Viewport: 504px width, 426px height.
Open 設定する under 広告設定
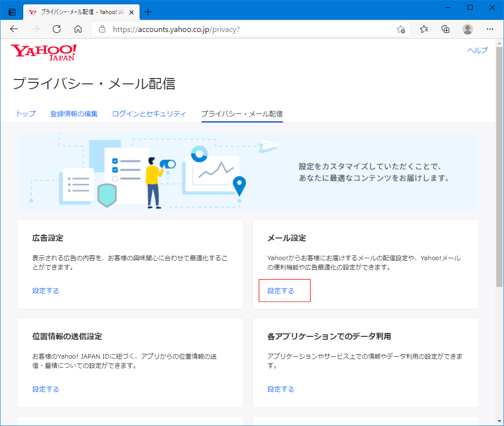click(46, 291)
